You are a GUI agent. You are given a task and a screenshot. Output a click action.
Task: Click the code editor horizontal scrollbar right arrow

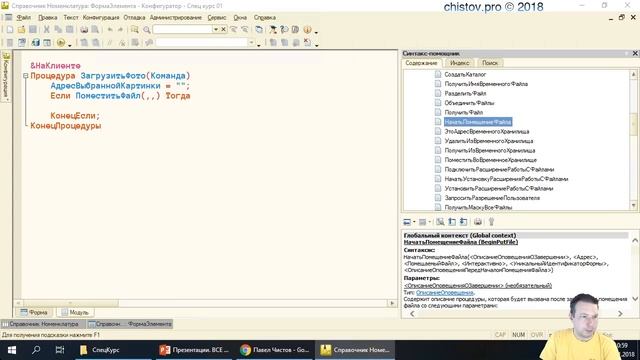392,303
